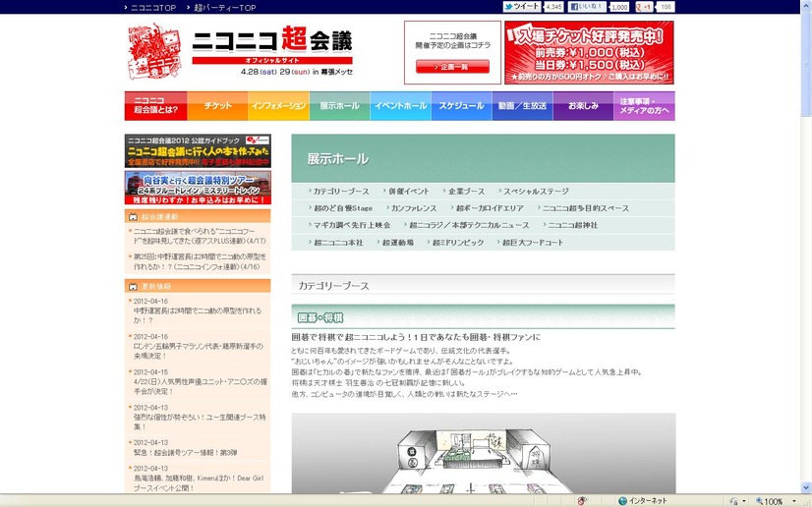
Task: Jump to 超運動場 link
Action: coord(398,243)
